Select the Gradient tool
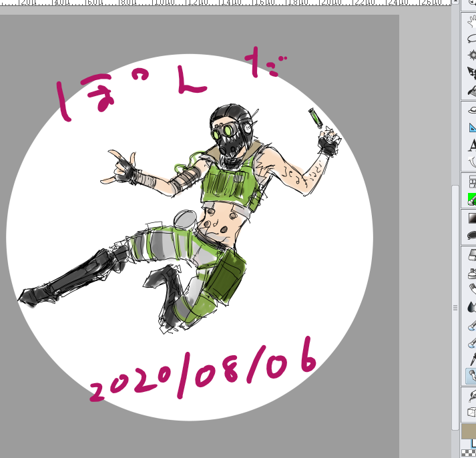 [x=473, y=218]
